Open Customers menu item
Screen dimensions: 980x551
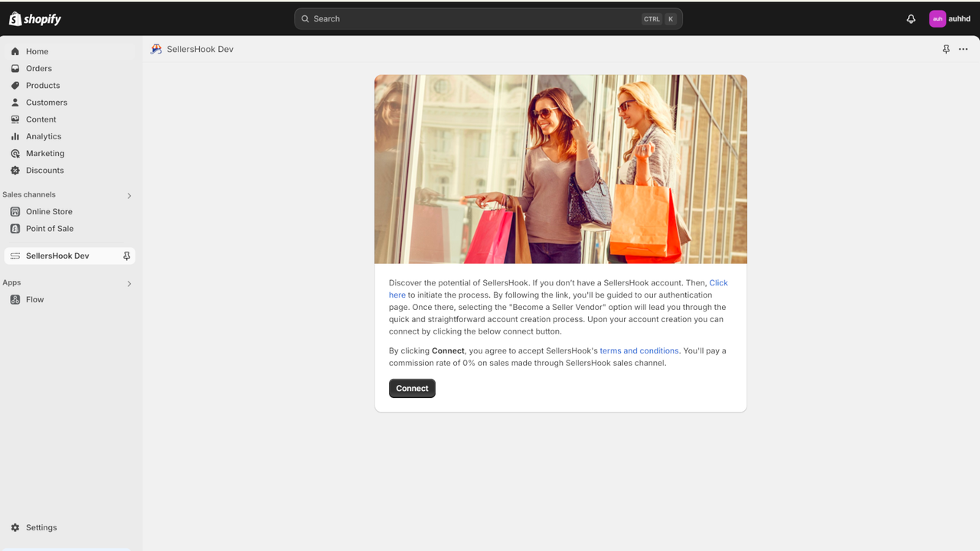tap(70, 102)
